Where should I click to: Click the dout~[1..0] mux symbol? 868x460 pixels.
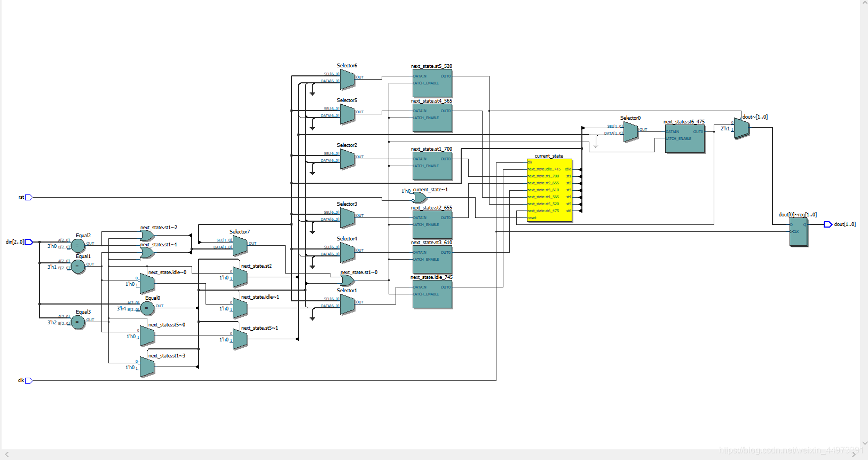741,128
